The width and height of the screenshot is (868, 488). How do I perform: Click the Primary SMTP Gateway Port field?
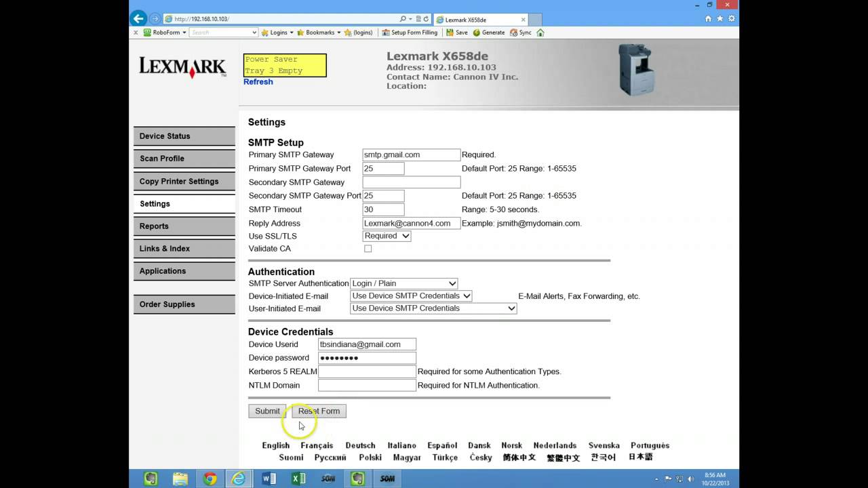[x=383, y=168]
